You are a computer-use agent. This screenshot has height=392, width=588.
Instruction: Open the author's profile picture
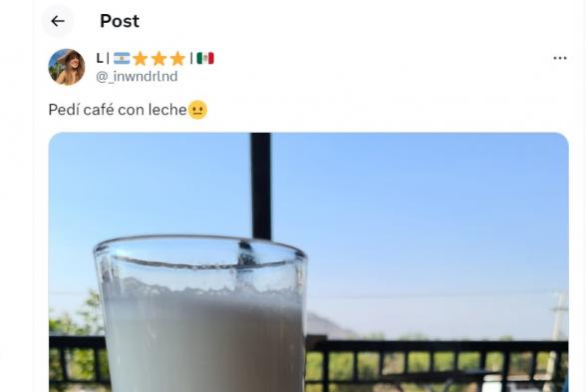[x=67, y=67]
